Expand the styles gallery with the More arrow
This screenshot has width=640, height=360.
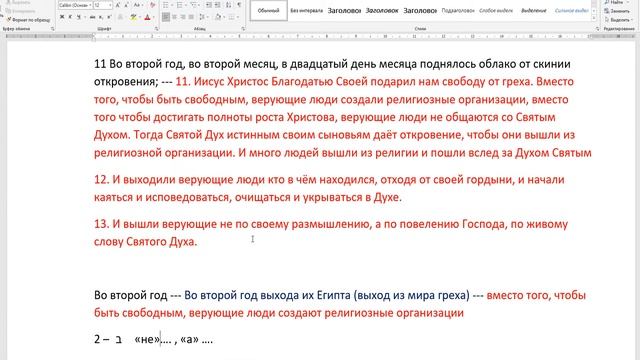pyautogui.click(x=594, y=18)
